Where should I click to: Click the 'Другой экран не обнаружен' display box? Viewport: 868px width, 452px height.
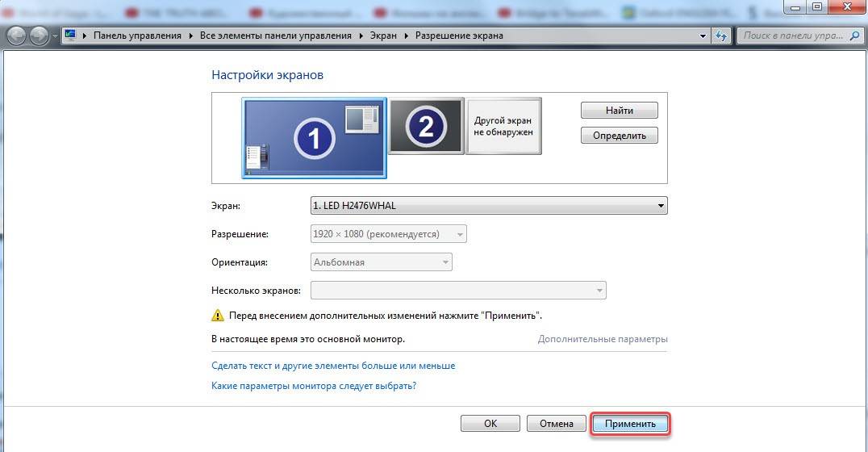pos(503,126)
